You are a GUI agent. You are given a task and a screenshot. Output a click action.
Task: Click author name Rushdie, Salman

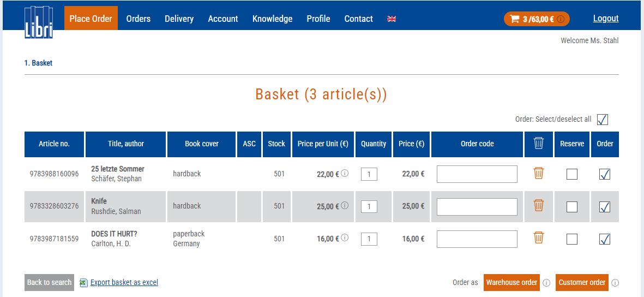click(116, 211)
